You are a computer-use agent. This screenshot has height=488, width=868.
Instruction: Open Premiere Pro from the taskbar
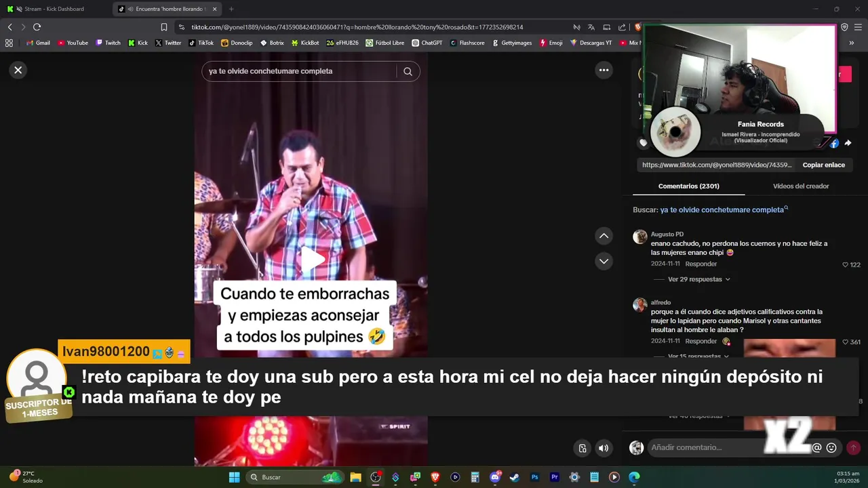point(554,477)
